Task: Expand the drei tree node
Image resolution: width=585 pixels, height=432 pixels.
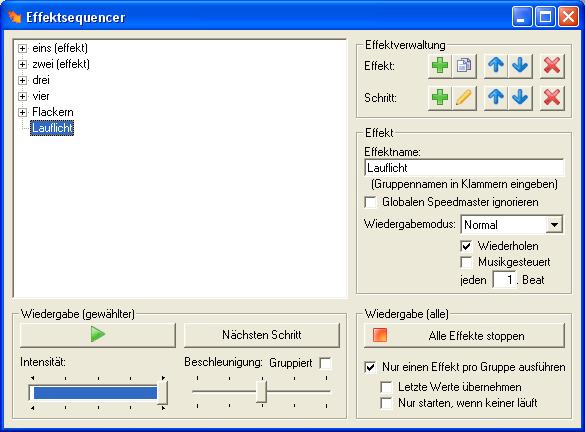Action: point(22,80)
